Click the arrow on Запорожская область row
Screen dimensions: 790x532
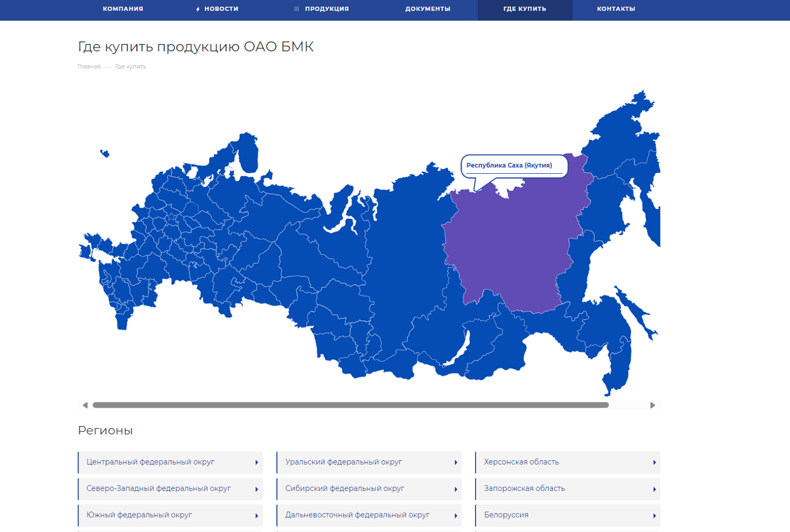click(654, 489)
